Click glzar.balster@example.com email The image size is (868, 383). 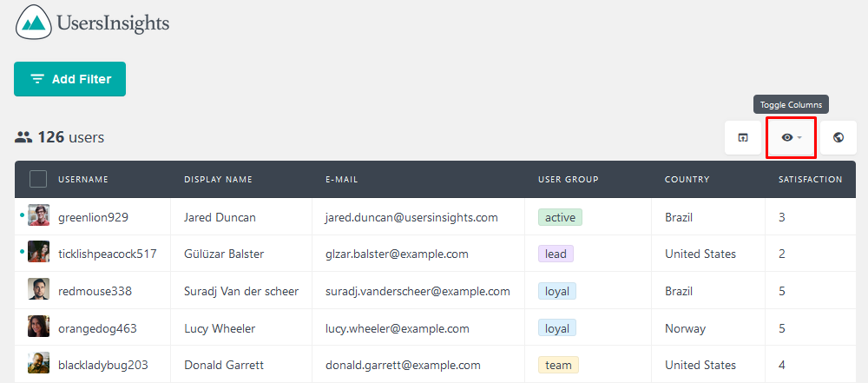[x=397, y=254]
